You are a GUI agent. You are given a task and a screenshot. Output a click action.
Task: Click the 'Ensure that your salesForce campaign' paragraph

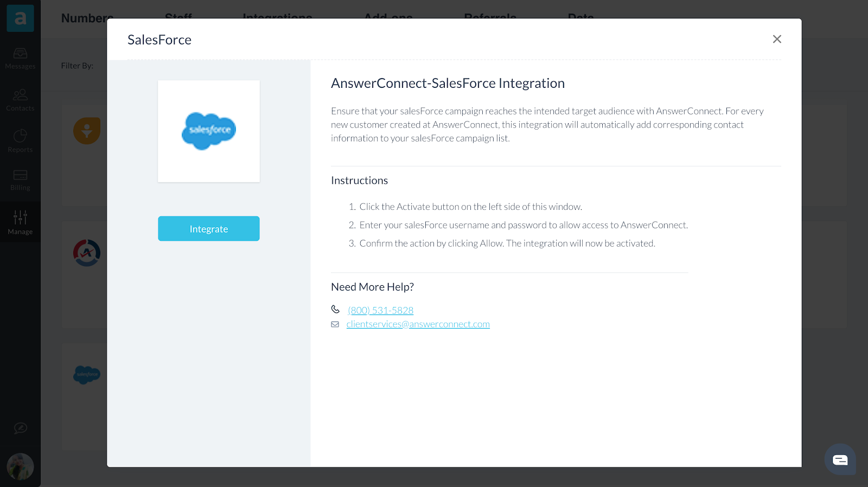(x=547, y=125)
